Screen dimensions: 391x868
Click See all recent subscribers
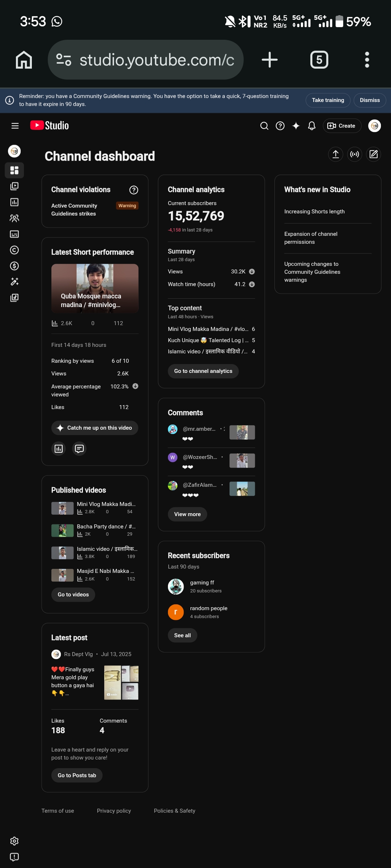182,635
